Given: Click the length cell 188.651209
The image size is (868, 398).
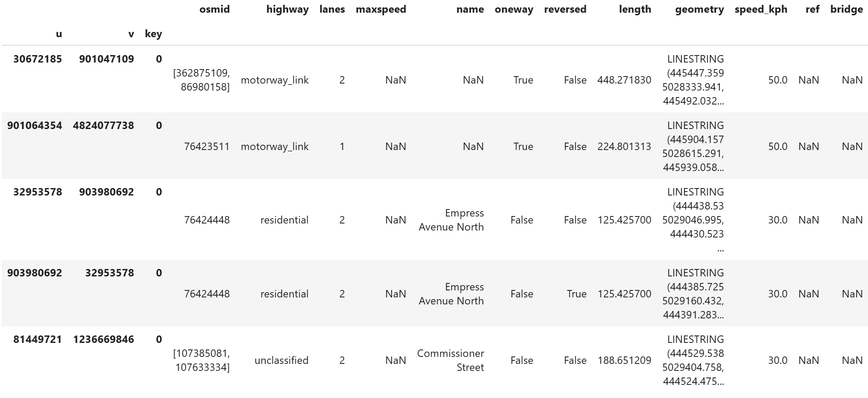Looking at the screenshot, I should [x=624, y=360].
